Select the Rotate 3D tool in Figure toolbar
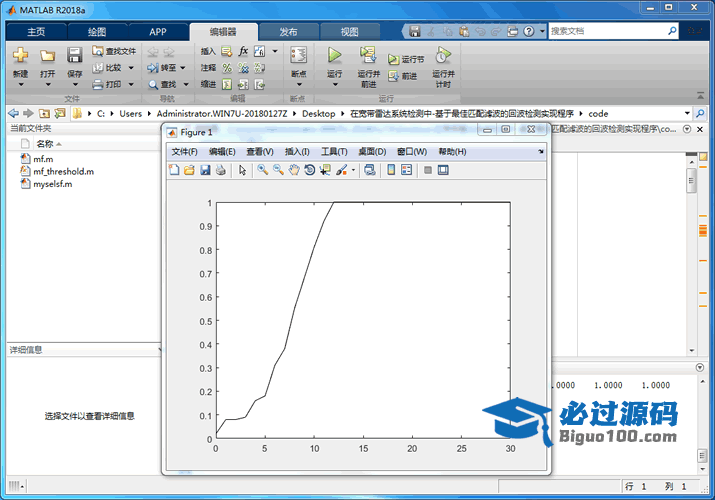This screenshot has width=715, height=500. [310, 170]
